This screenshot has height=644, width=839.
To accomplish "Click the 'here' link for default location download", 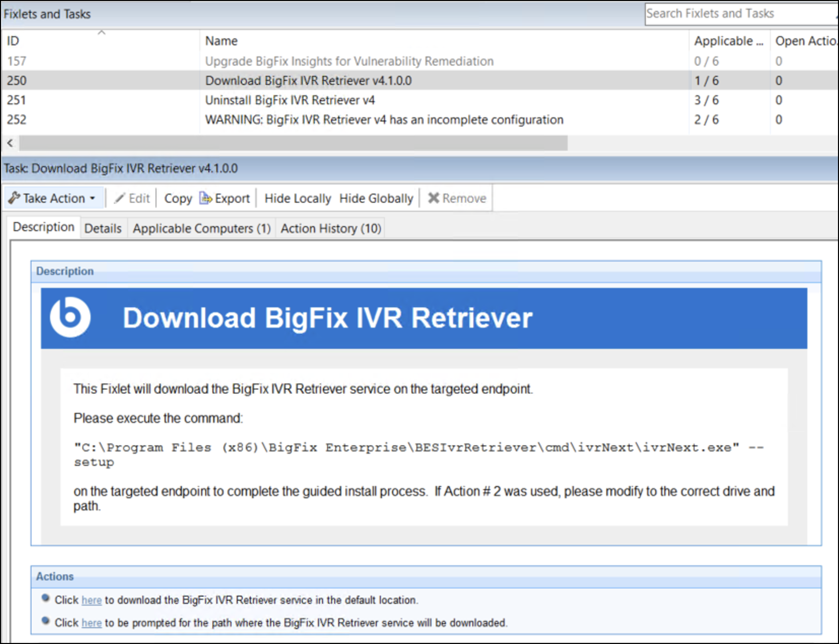I will pyautogui.click(x=91, y=600).
